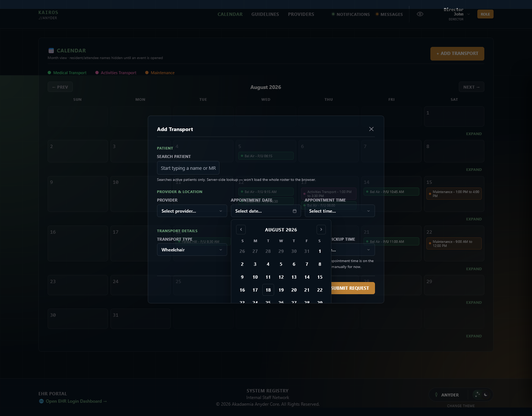Open Bel Air P/U 11:00 AM event
532x416 pixels.
[x=391, y=242]
